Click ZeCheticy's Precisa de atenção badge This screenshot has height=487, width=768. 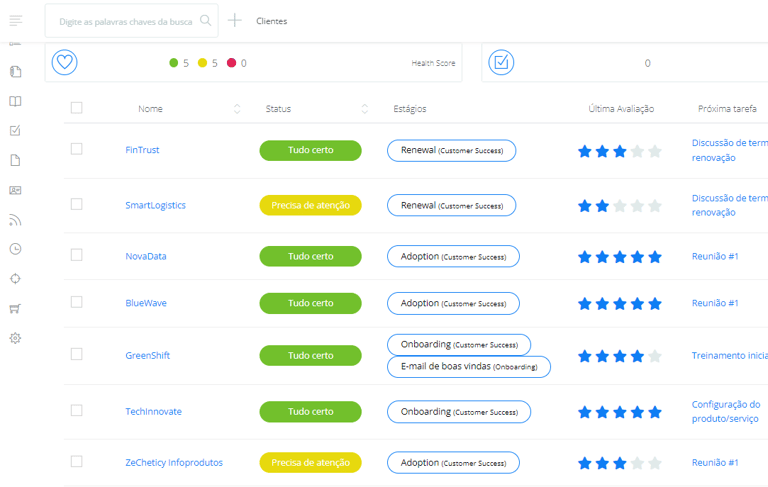pyautogui.click(x=311, y=463)
